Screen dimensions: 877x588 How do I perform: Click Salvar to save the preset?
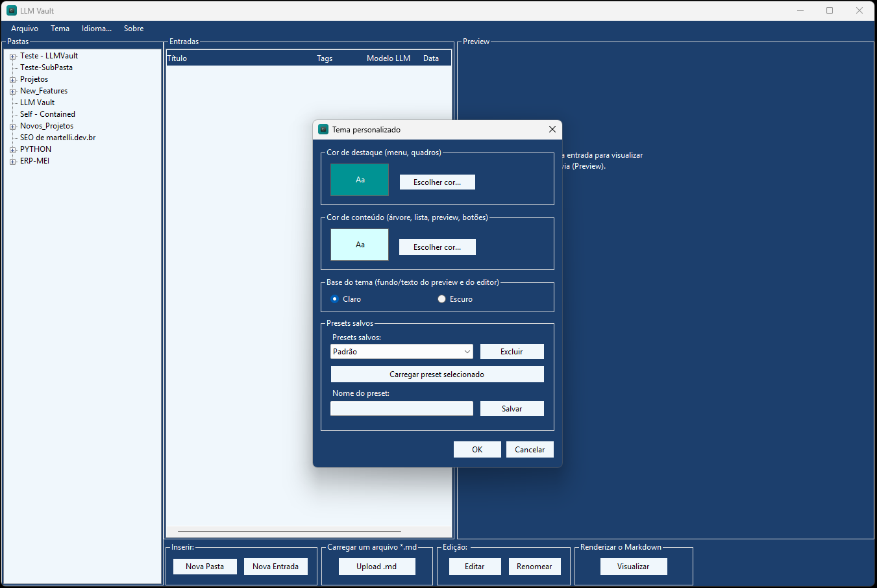tap(512, 409)
